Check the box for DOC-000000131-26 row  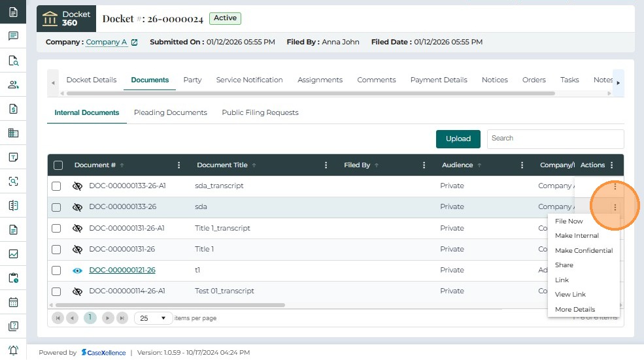pyautogui.click(x=56, y=250)
